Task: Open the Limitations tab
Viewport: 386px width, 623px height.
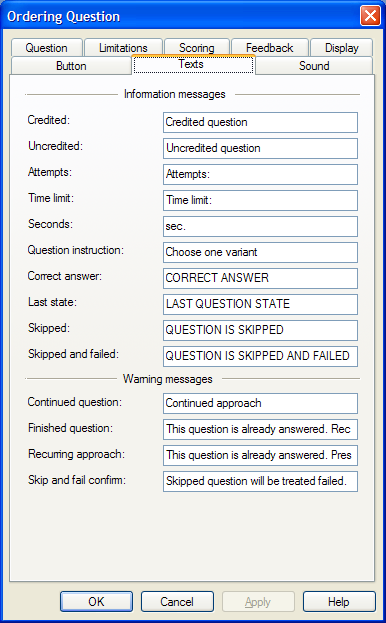Action: pos(124,48)
